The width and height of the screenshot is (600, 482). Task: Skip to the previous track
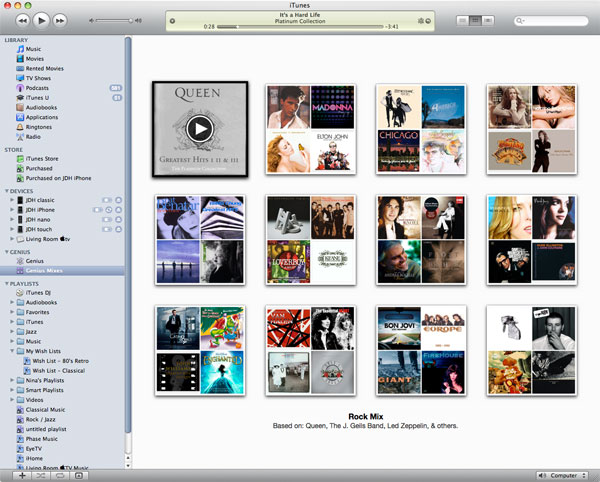[x=23, y=20]
